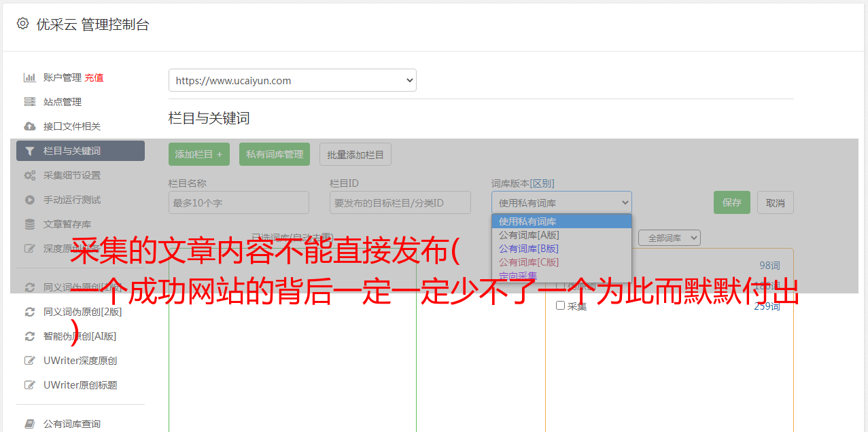
Task: Choose 定向采集 from the list
Action: point(561,276)
